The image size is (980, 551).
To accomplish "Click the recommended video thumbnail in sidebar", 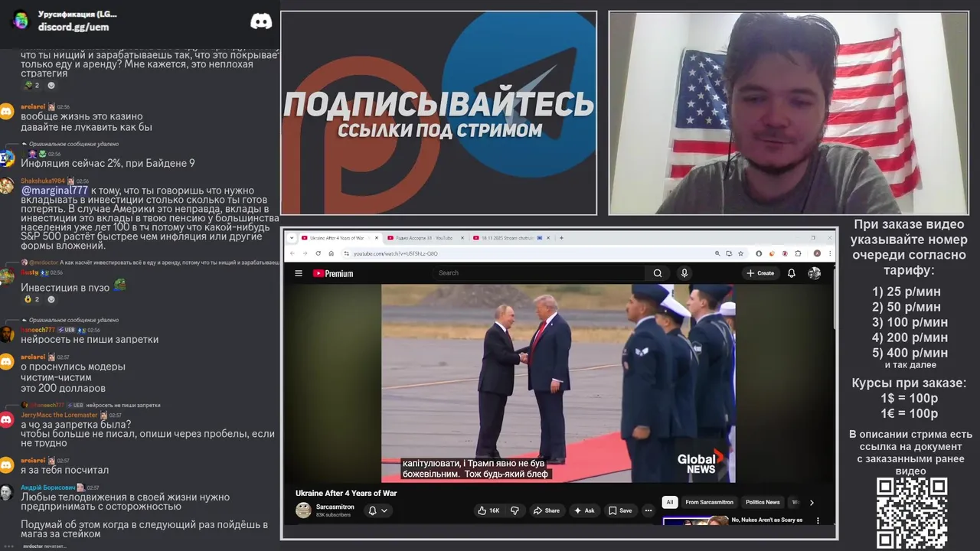I will 695,521.
